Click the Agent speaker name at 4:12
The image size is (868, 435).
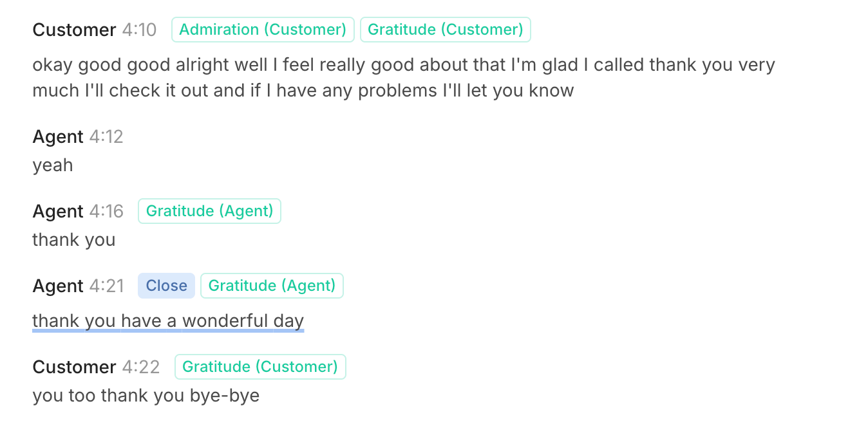pyautogui.click(x=58, y=136)
